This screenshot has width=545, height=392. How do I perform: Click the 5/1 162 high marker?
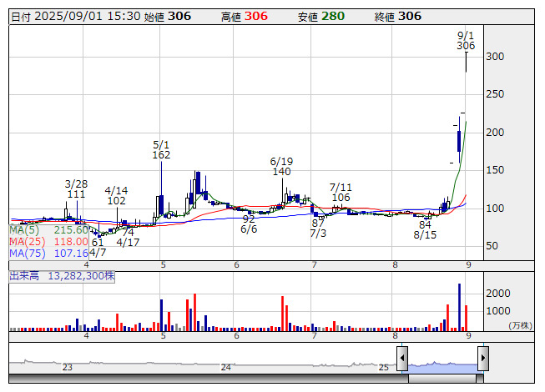point(161,150)
